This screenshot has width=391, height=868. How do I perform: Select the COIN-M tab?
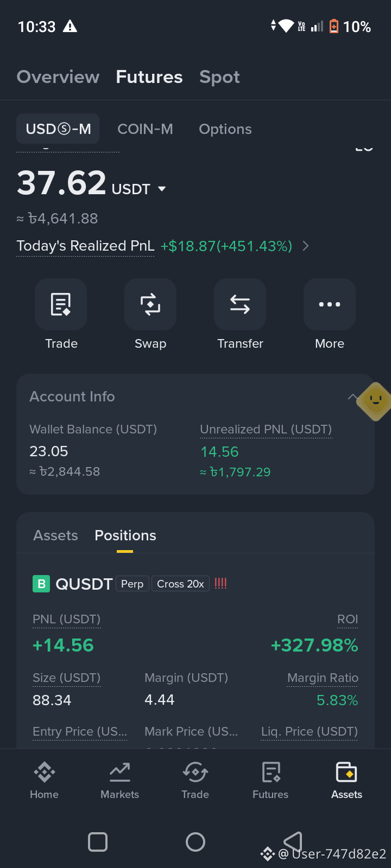145,129
